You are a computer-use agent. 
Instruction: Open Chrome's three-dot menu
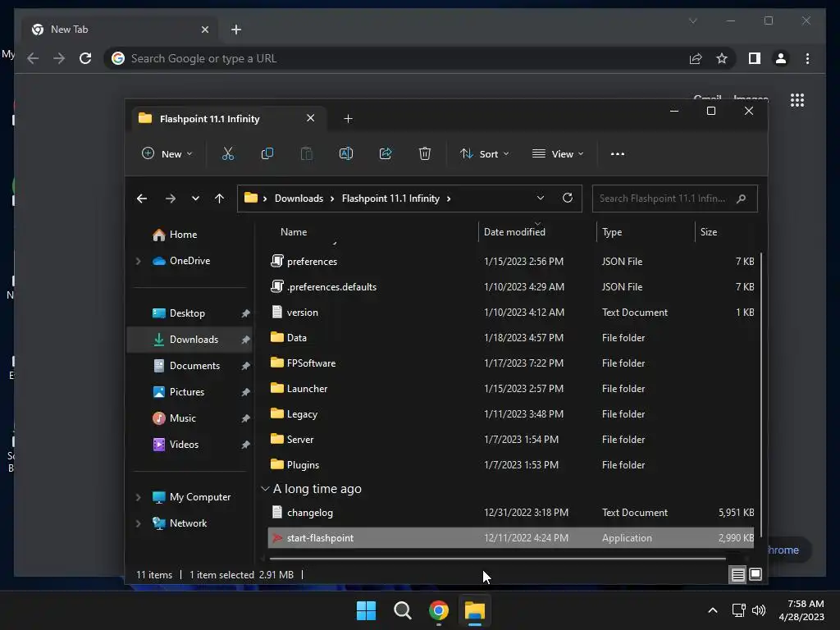(x=807, y=58)
